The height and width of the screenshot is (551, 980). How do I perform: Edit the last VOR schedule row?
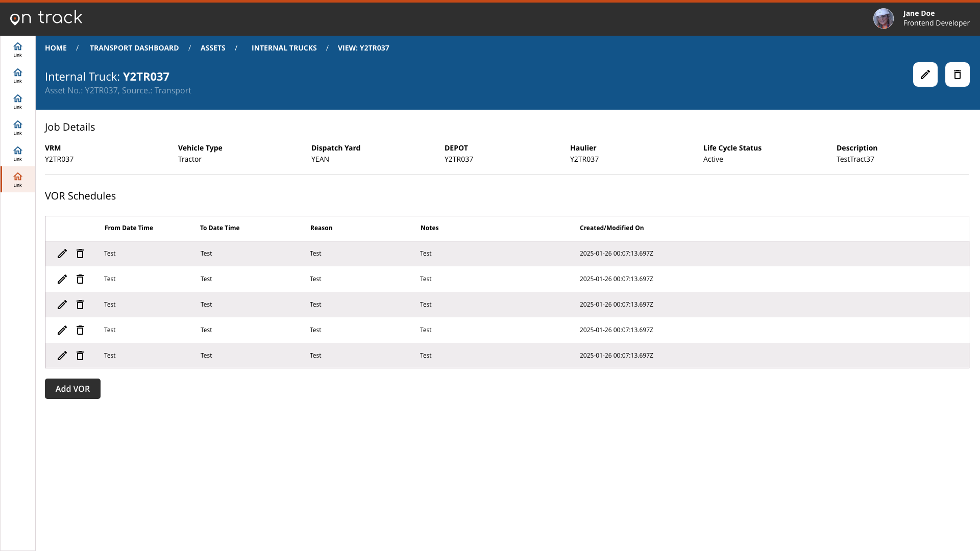tap(62, 356)
